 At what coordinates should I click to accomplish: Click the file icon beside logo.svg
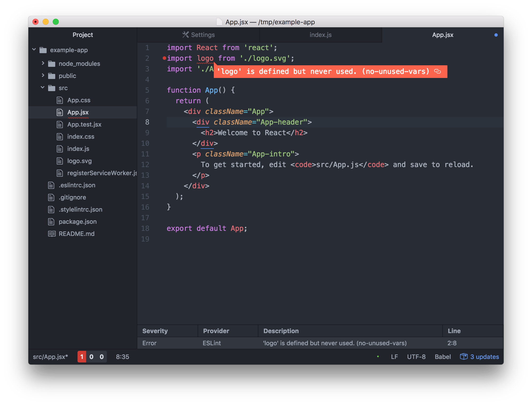[60, 161]
